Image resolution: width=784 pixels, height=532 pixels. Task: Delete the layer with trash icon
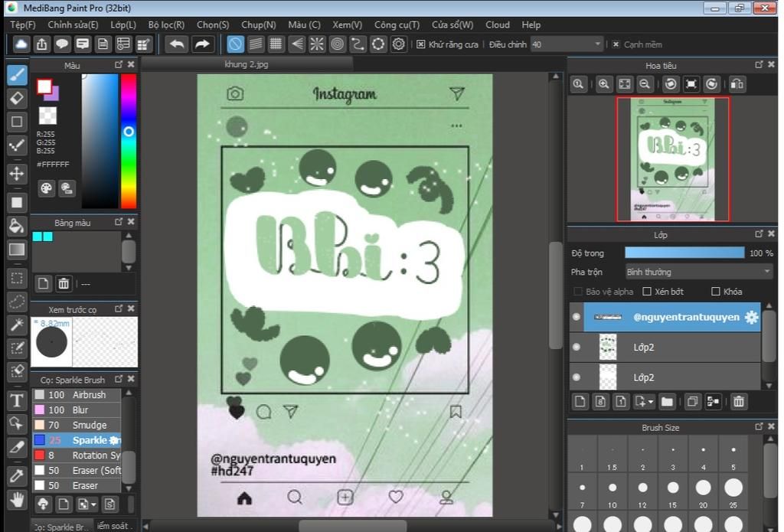tap(739, 401)
